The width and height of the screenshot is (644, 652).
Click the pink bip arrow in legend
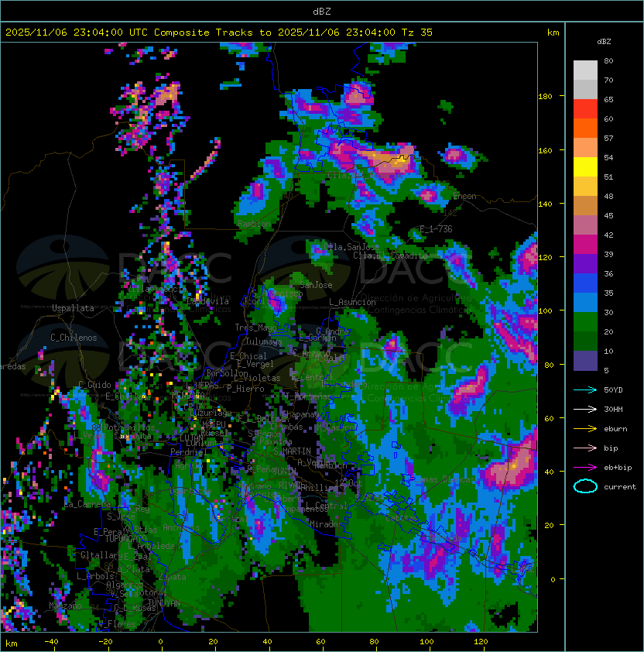(585, 448)
